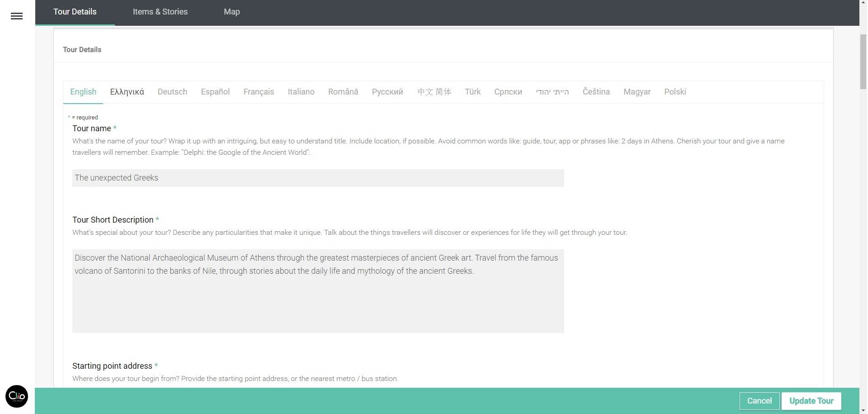The height and width of the screenshot is (414, 868).
Task: Click the 'Where does your tour begin from?' hint
Action: click(x=235, y=379)
